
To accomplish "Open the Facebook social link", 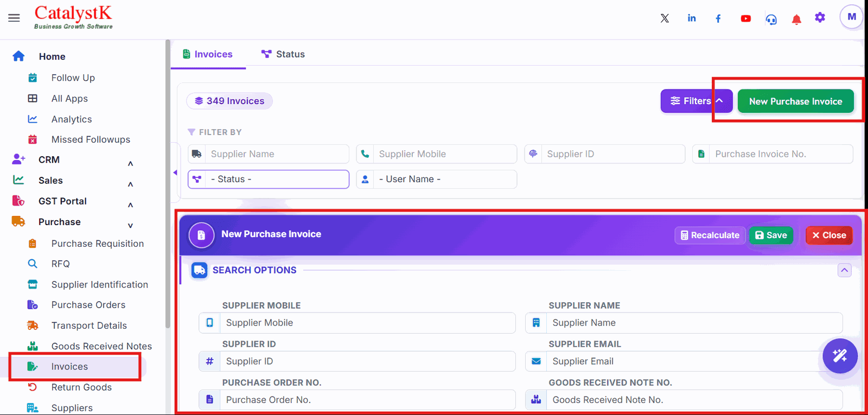I will [718, 18].
